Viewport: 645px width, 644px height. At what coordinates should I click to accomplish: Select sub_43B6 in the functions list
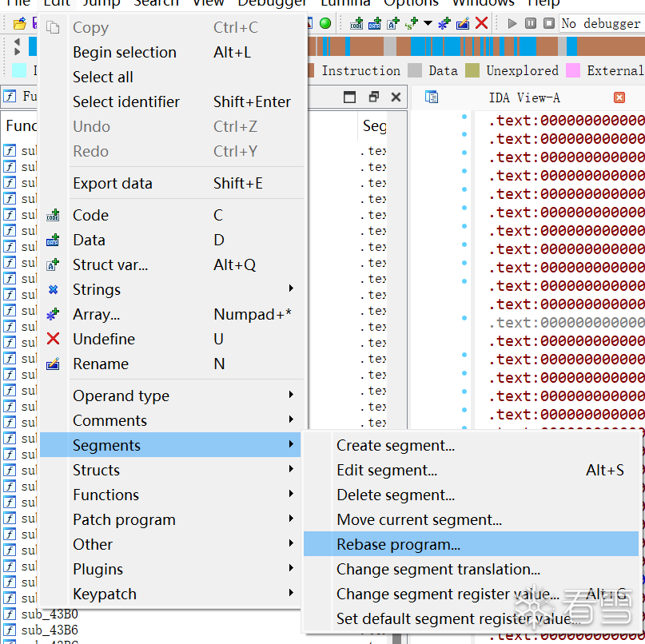coord(50,630)
